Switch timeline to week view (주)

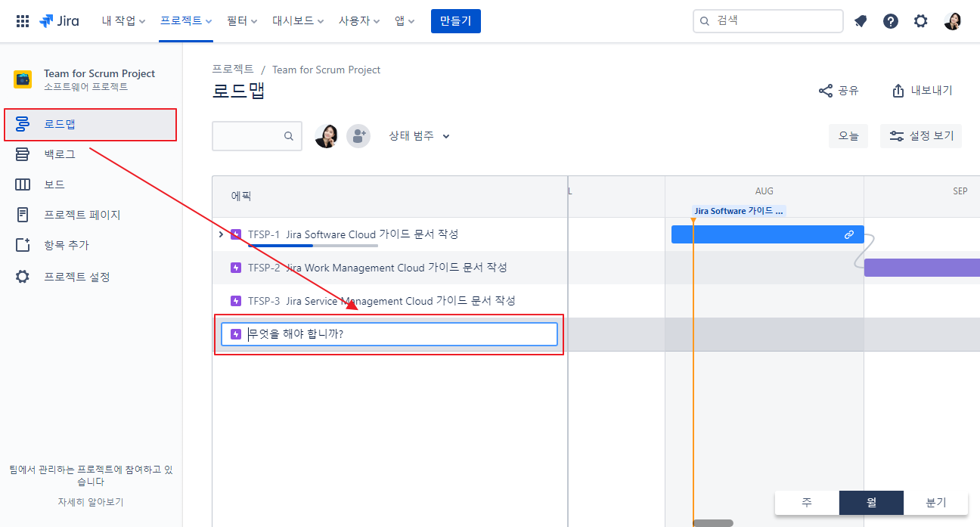(807, 503)
